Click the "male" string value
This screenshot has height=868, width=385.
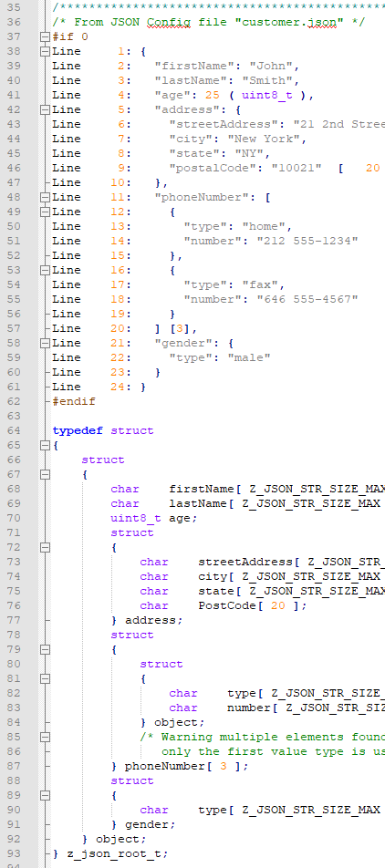tap(249, 357)
